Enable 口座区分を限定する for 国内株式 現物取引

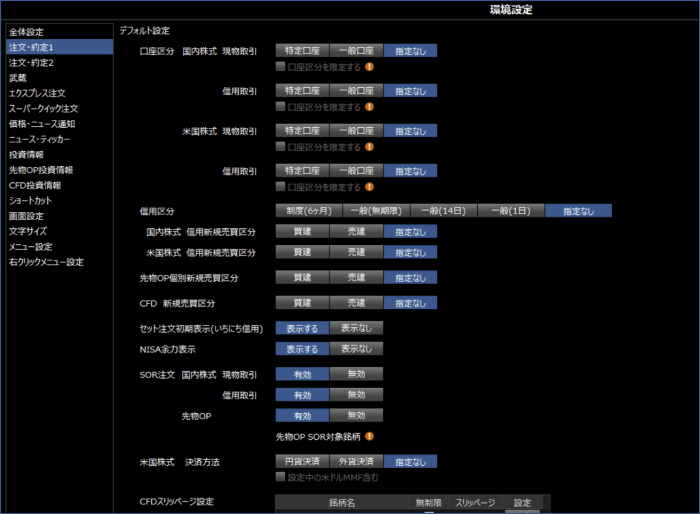281,67
